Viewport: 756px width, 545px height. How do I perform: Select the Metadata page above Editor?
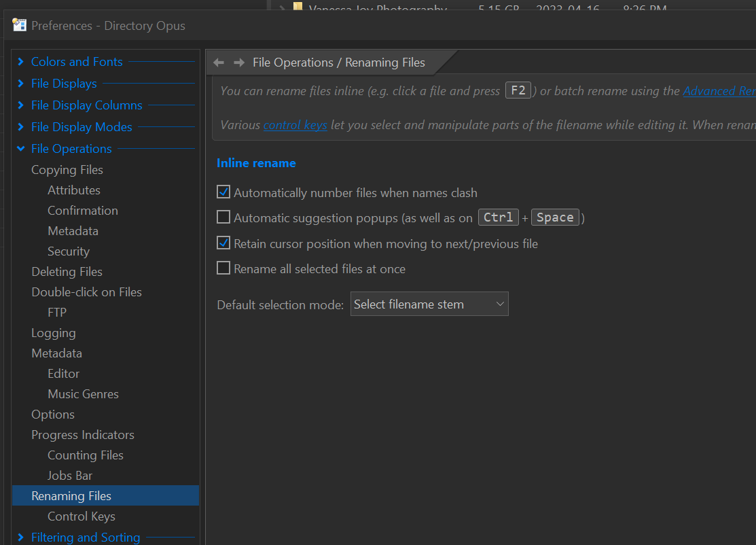point(56,353)
